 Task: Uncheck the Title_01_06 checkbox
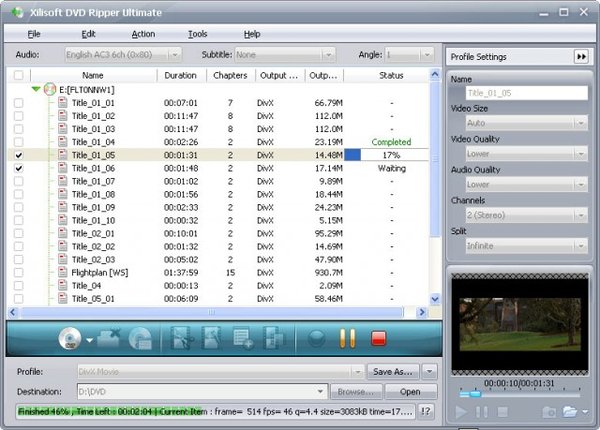click(x=18, y=168)
